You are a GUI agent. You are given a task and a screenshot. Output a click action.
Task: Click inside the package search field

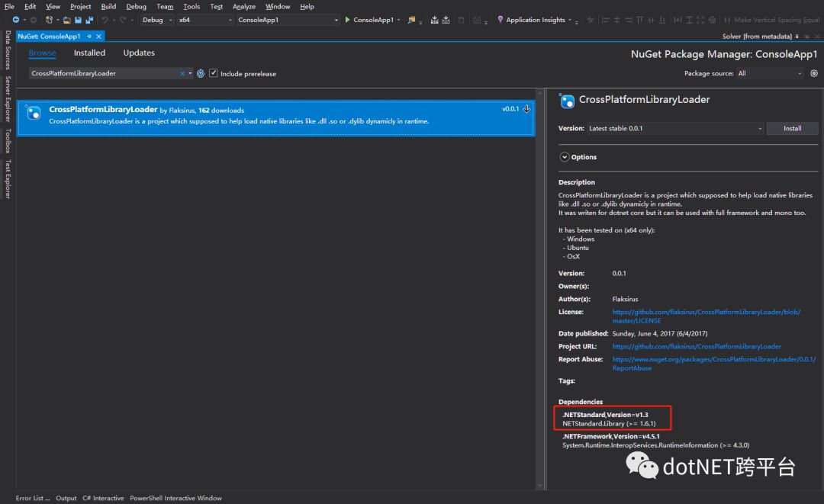pyautogui.click(x=104, y=73)
